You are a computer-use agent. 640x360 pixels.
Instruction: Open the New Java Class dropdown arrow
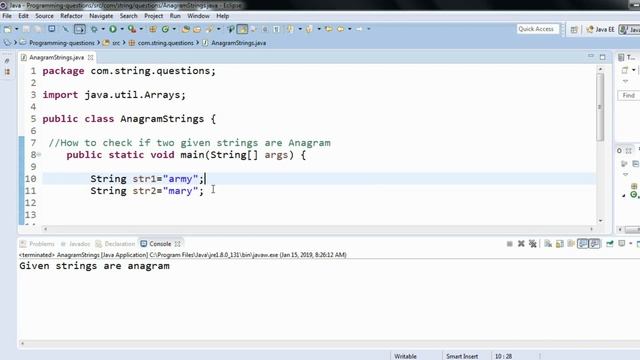pyautogui.click(x=174, y=29)
